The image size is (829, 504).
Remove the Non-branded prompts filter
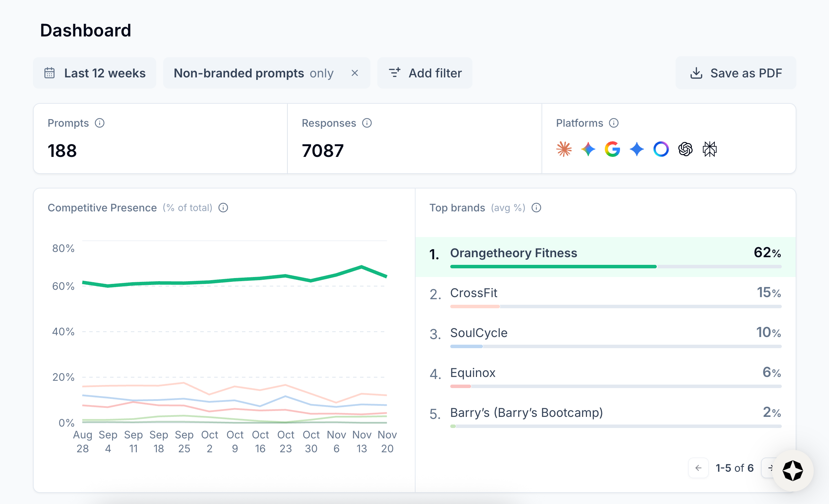click(354, 73)
